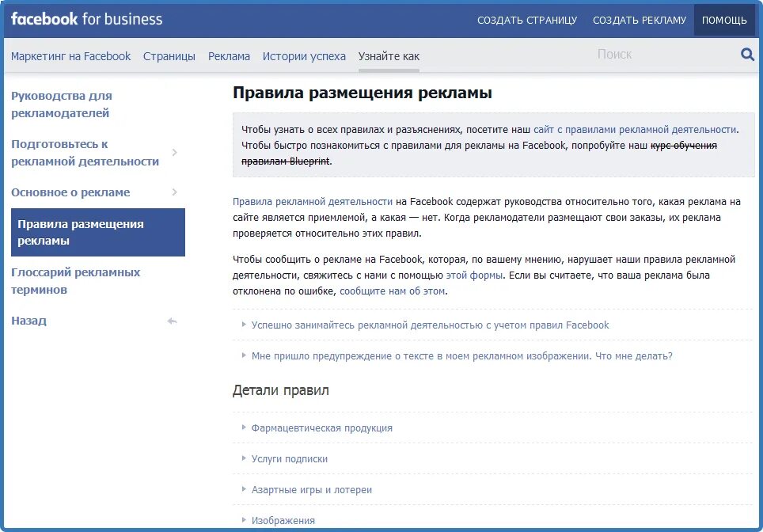Open Основное о рекламе sidebar link
The height and width of the screenshot is (532, 763).
coord(70,192)
